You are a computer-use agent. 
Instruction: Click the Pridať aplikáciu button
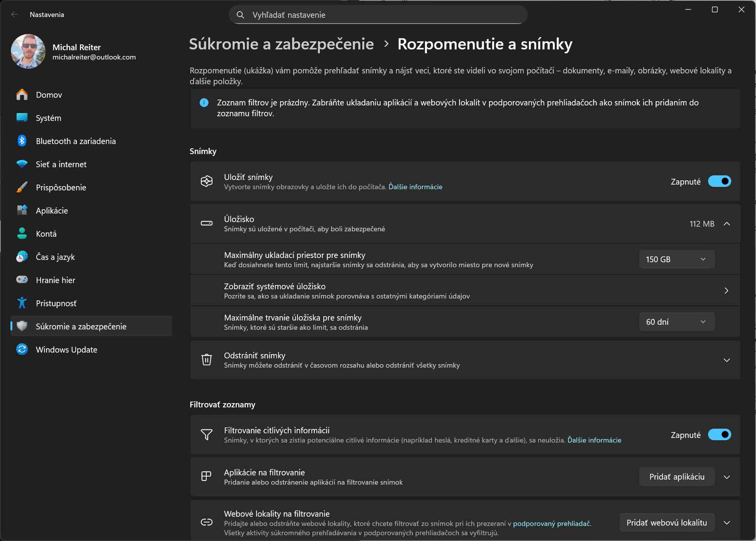point(676,477)
